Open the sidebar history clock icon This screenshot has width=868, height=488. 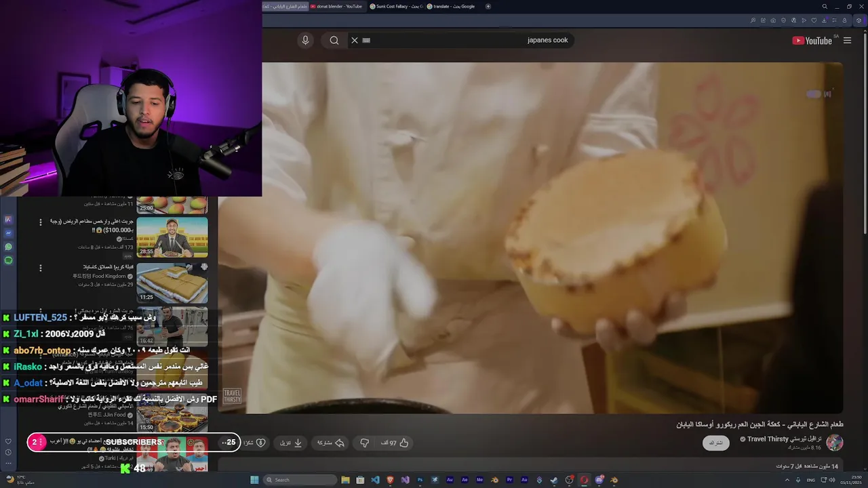click(8, 452)
